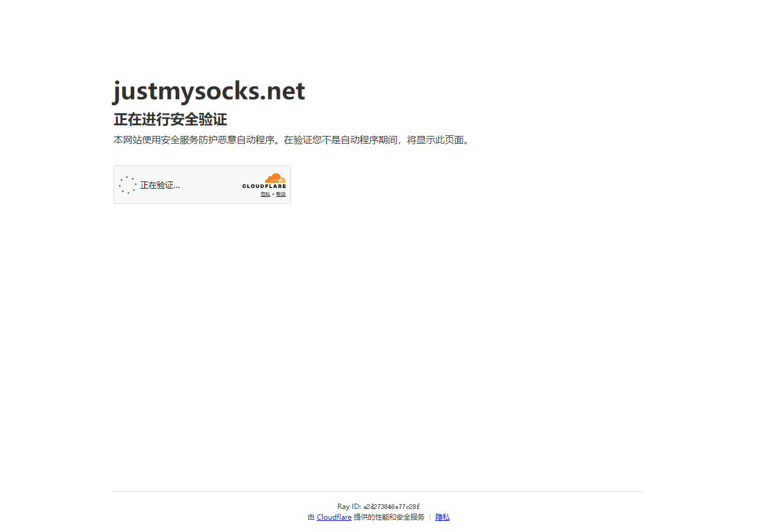Image resolution: width=757 pixels, height=532 pixels.
Task: Click the 正在验证... status text
Action: 160,185
